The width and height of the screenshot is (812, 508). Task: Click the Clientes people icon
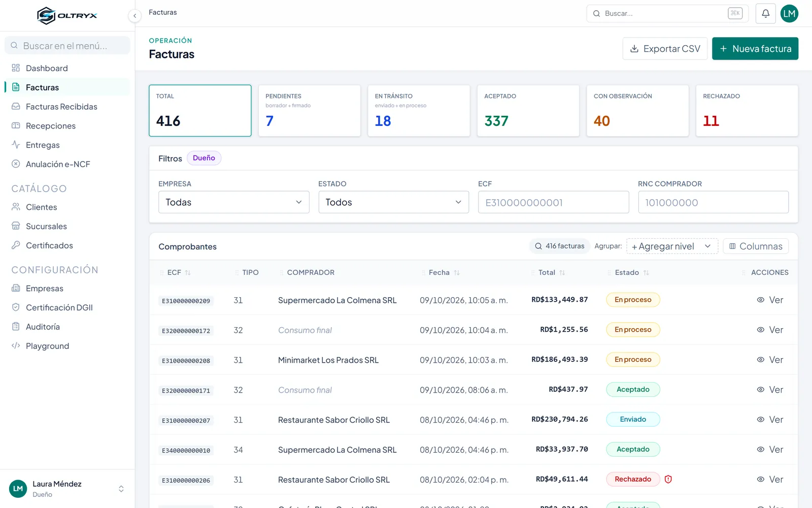(x=16, y=207)
